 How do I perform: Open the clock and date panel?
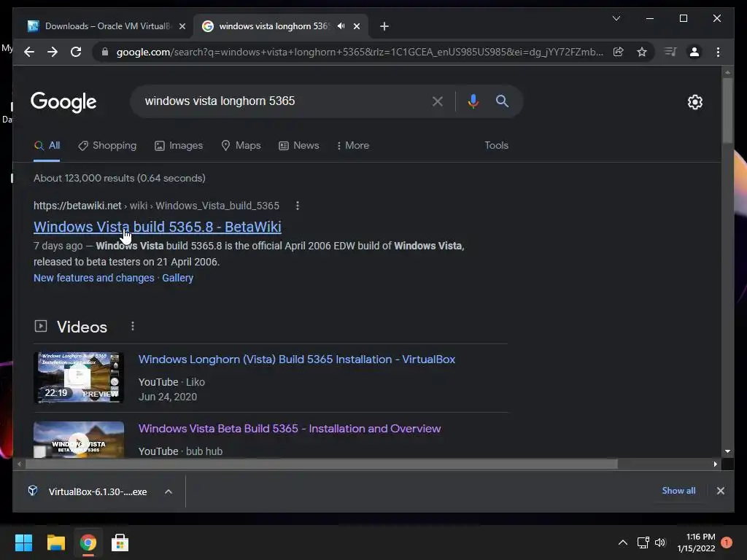click(x=696, y=542)
